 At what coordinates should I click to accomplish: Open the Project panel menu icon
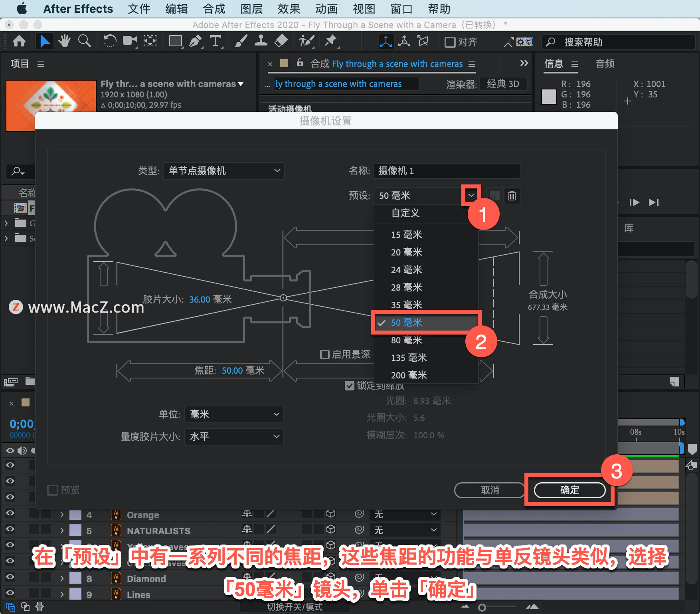41,64
